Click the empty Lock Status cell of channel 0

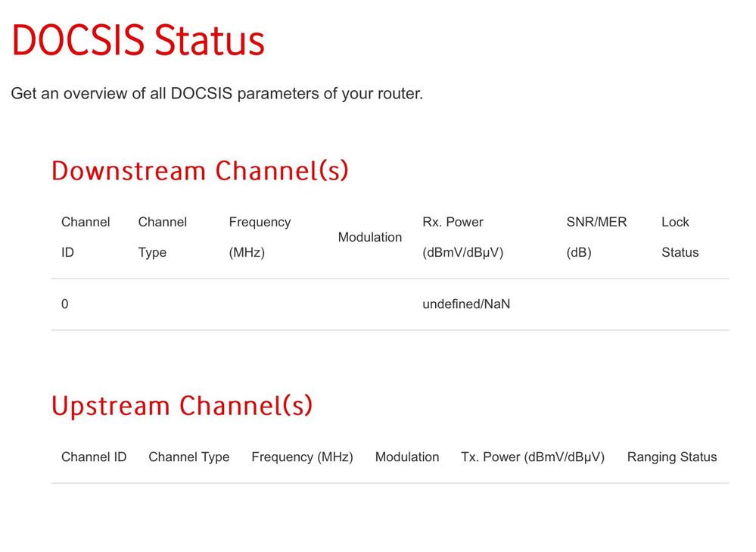click(x=690, y=304)
